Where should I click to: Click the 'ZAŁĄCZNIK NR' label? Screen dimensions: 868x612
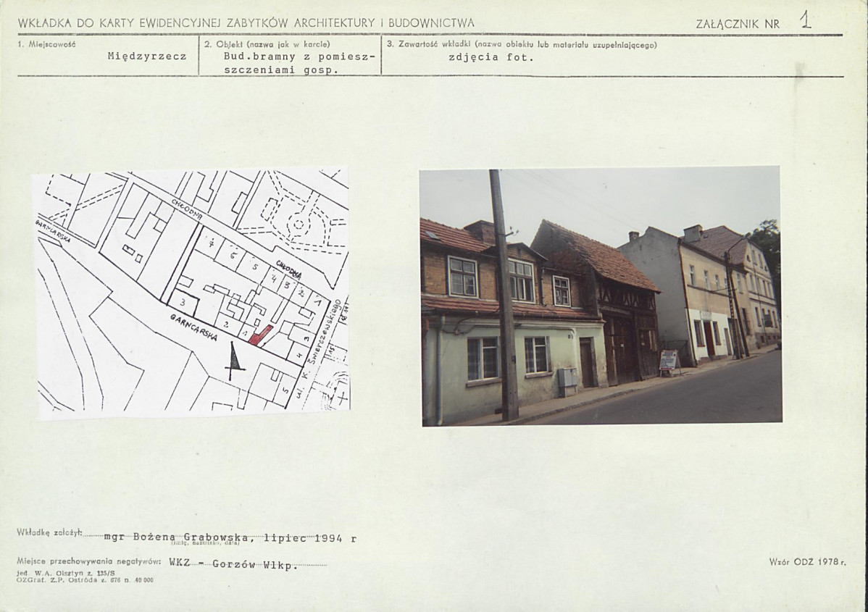coord(737,24)
